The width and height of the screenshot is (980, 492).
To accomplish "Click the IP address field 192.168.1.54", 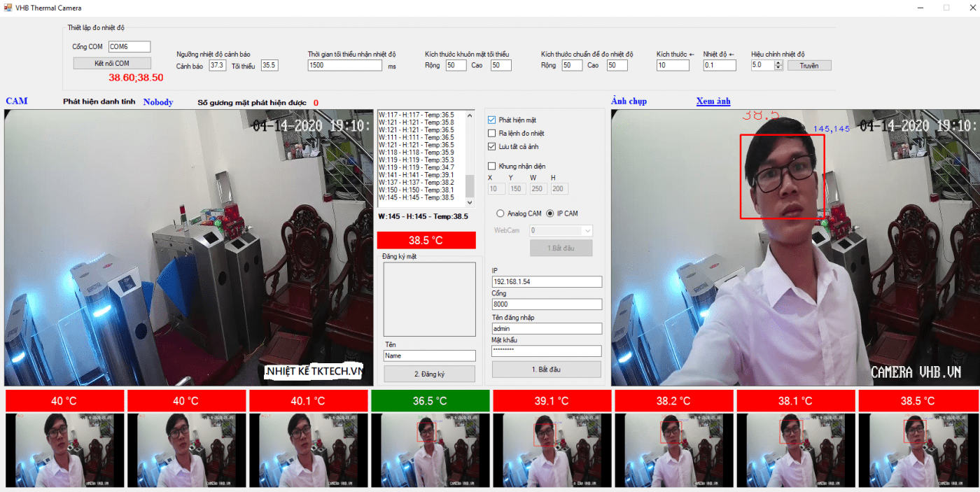I will point(546,282).
